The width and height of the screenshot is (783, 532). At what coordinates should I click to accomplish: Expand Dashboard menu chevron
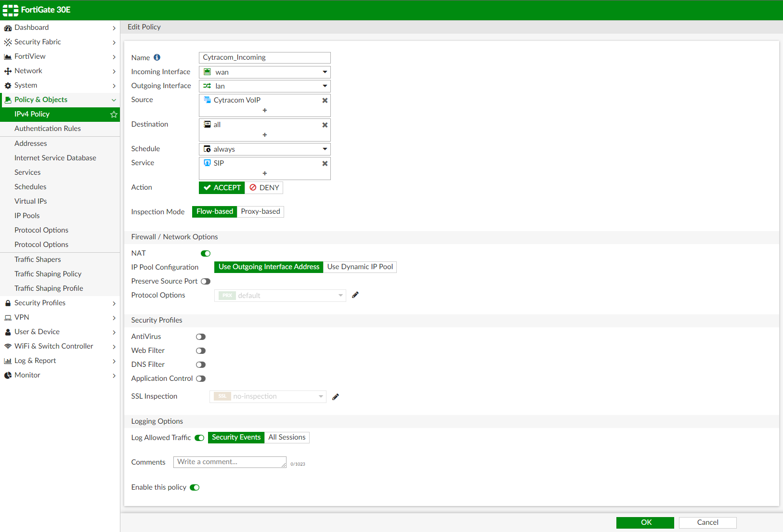click(114, 28)
